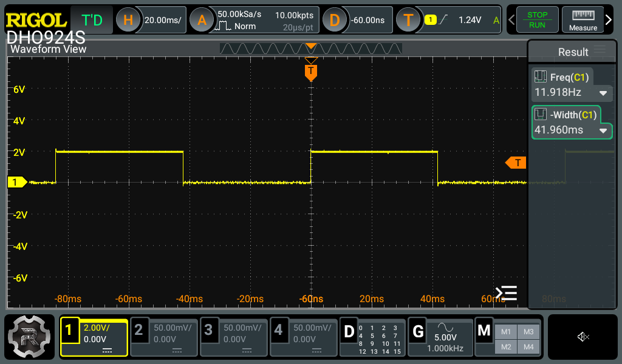This screenshot has width=622, height=364.
Task: Toggle the STOP RUN acquisition button
Action: tap(537, 20)
